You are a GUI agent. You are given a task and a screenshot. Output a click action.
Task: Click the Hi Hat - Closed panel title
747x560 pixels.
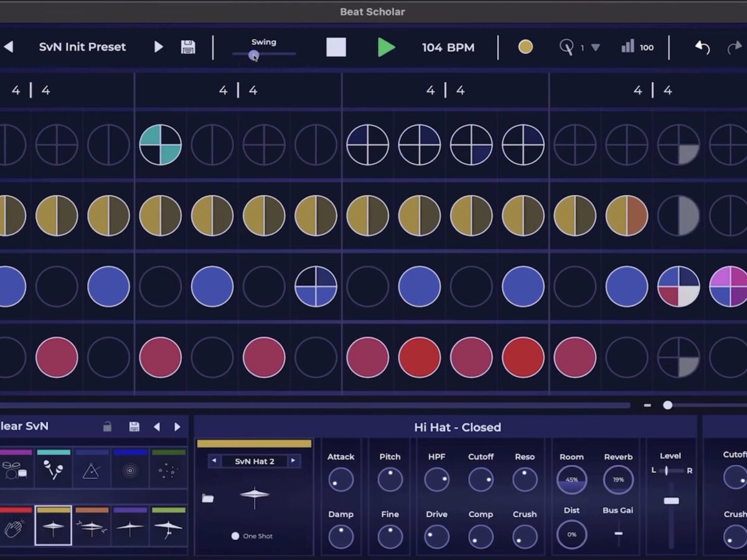click(457, 427)
